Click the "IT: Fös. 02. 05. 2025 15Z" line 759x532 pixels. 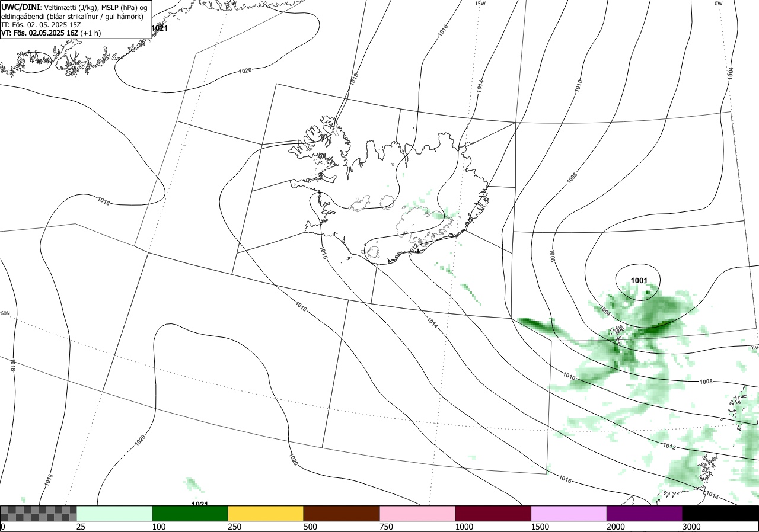pyautogui.click(x=42, y=25)
